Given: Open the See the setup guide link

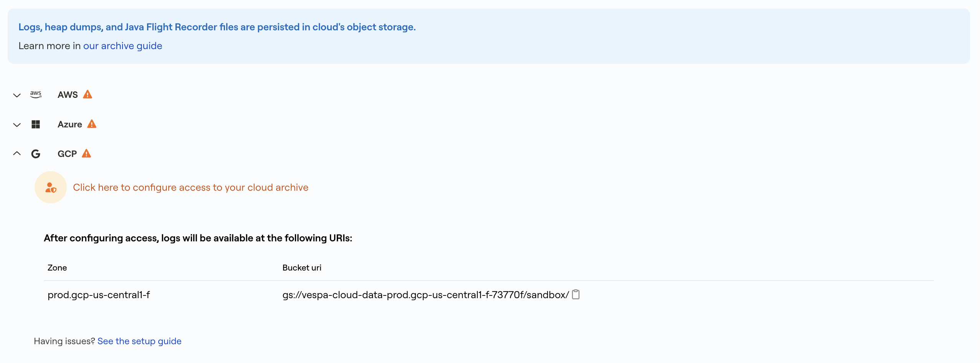Looking at the screenshot, I should (x=139, y=341).
